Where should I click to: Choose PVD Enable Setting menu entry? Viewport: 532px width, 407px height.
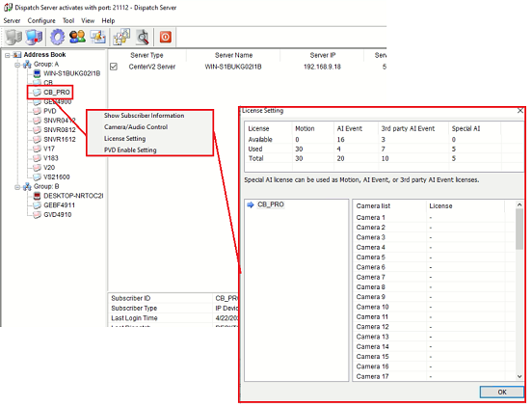tap(130, 150)
